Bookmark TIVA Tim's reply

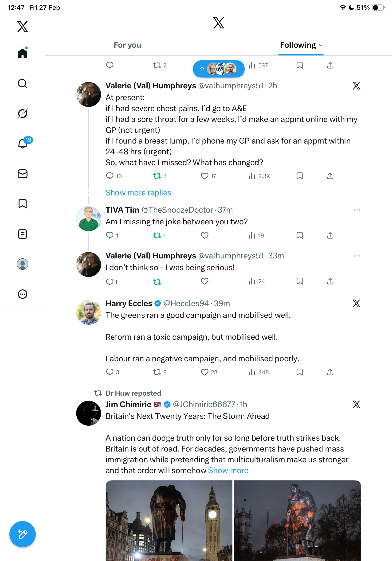coord(299,235)
